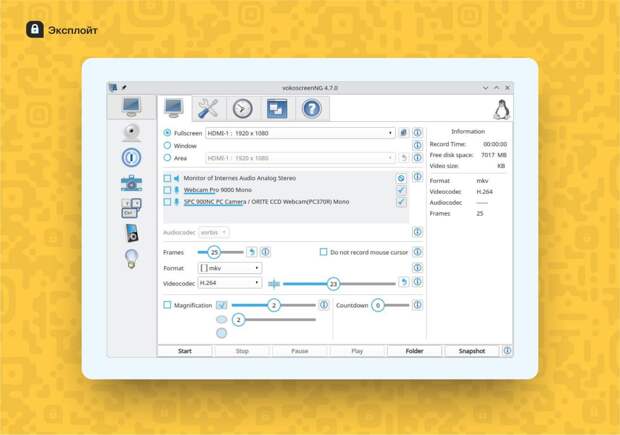Enable Do not record mouse cursor

pyautogui.click(x=324, y=252)
